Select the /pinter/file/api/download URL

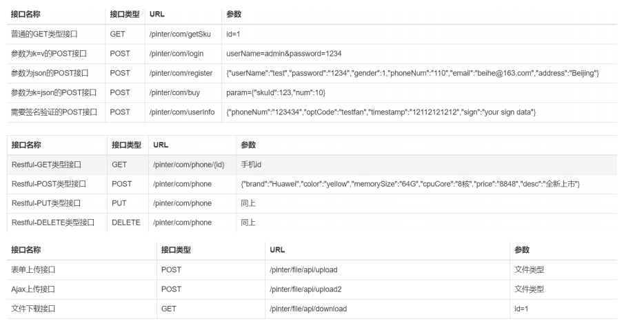click(x=308, y=309)
